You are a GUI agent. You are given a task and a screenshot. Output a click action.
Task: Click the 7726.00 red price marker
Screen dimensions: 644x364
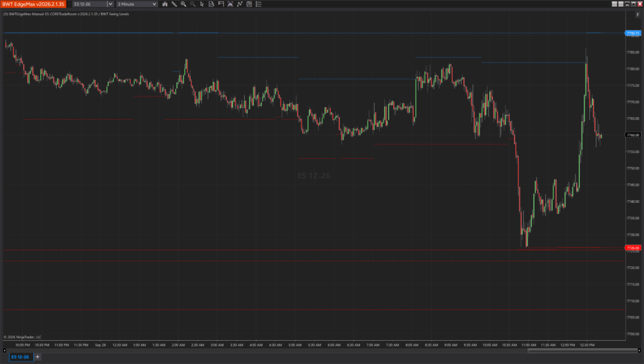pos(633,248)
